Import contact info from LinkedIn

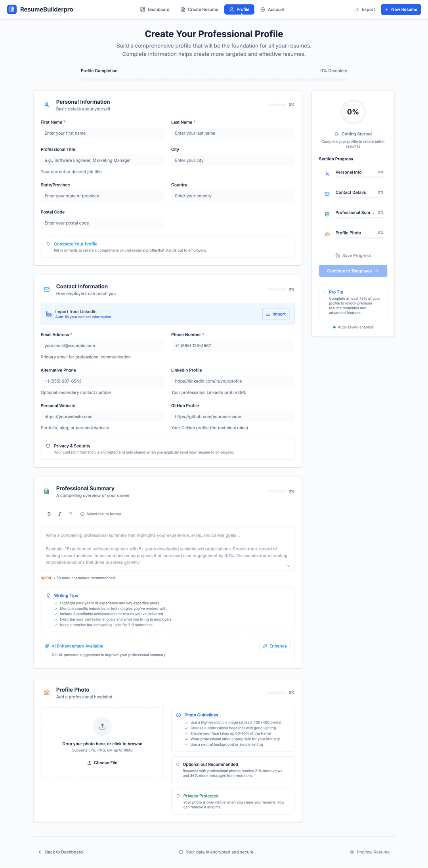click(275, 314)
